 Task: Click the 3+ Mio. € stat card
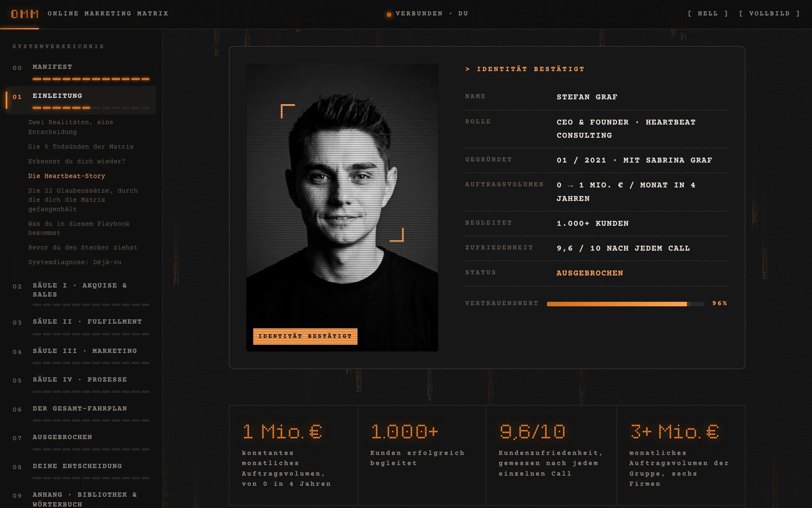pos(681,455)
